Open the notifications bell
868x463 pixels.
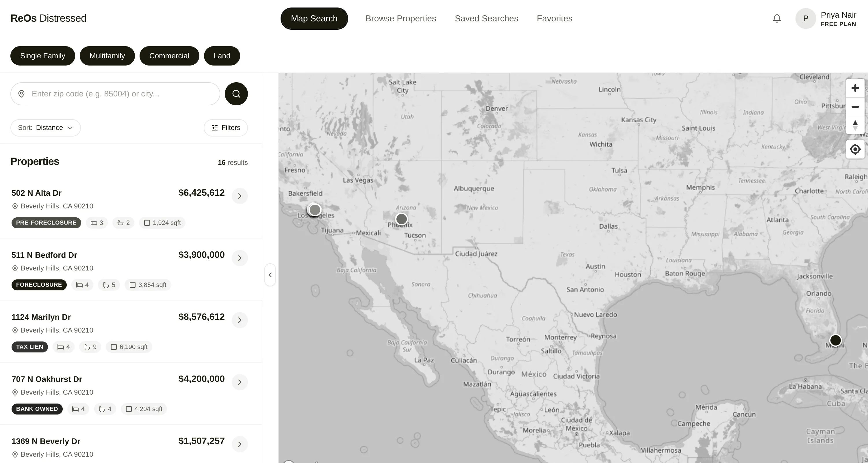[777, 18]
